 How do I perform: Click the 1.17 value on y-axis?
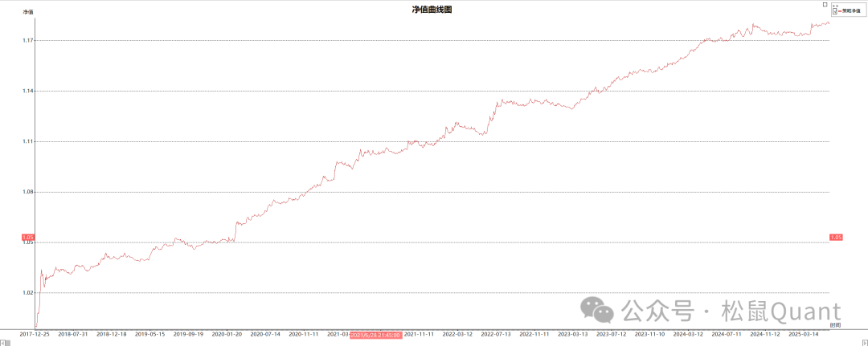pyautogui.click(x=27, y=40)
